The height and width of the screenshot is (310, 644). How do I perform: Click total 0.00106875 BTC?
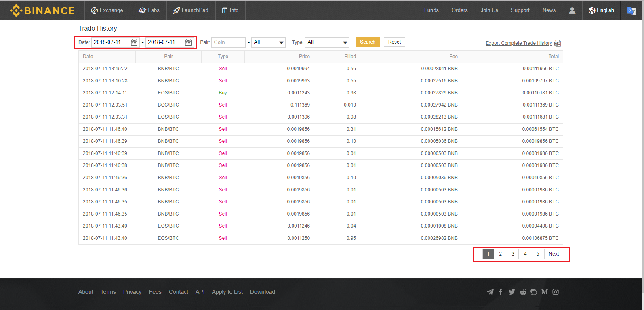(541, 238)
